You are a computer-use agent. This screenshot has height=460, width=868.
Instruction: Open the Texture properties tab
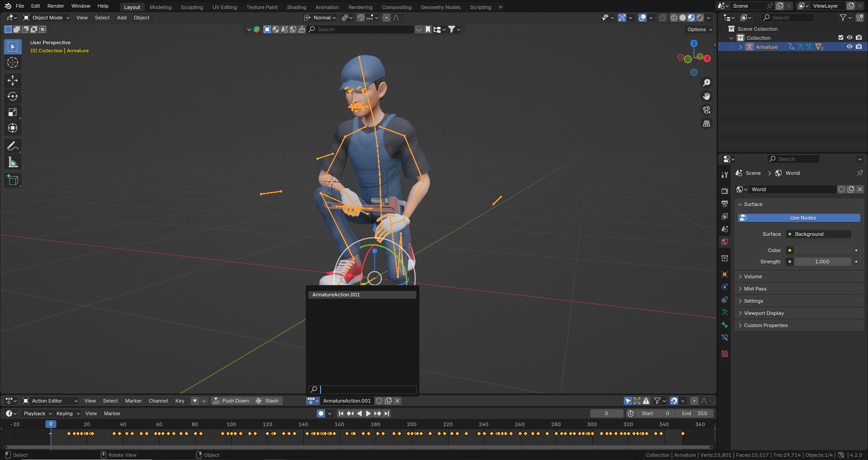(725, 354)
